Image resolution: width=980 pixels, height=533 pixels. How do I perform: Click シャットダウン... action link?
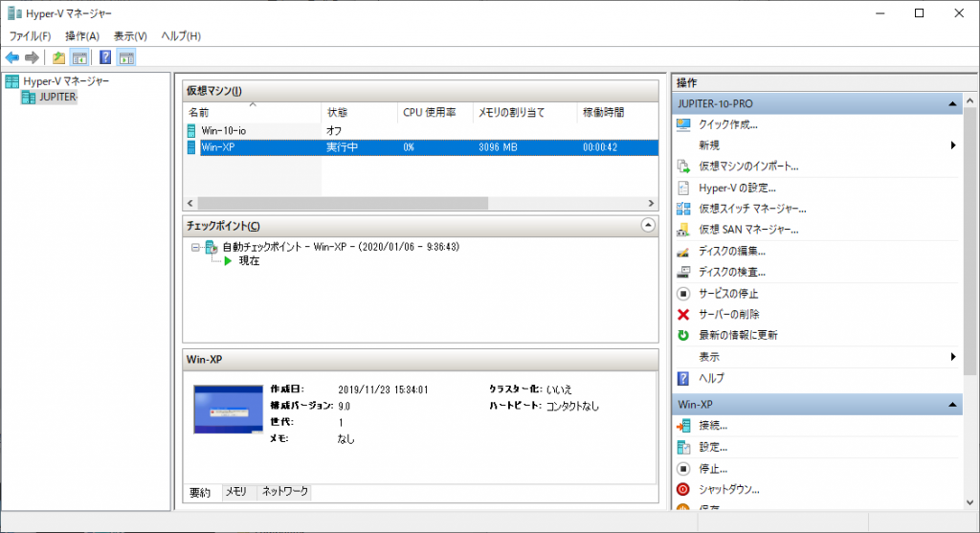tap(729, 489)
